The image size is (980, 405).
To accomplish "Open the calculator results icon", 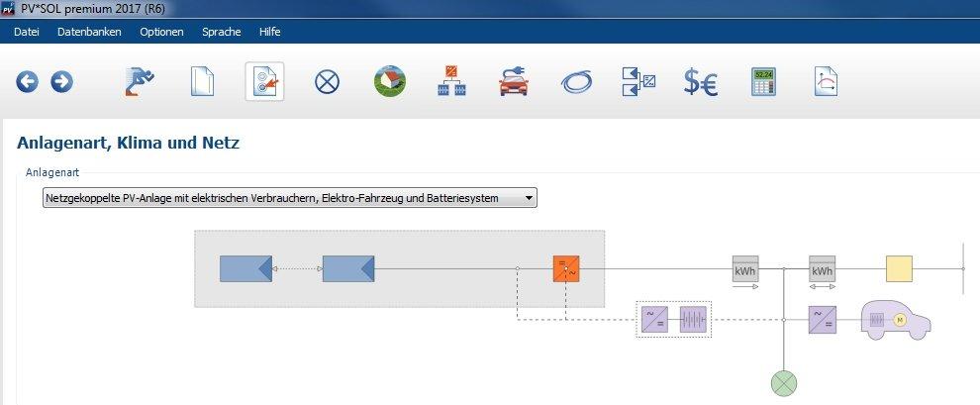I will [763, 81].
